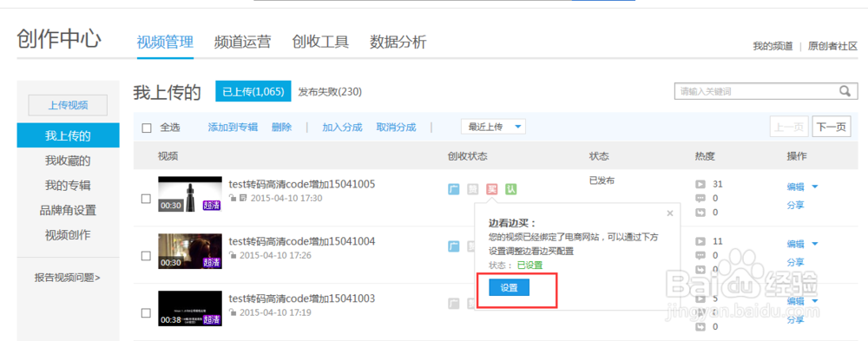The image size is (868, 341).
Task: Click the search magnifier icon
Action: pos(845,91)
